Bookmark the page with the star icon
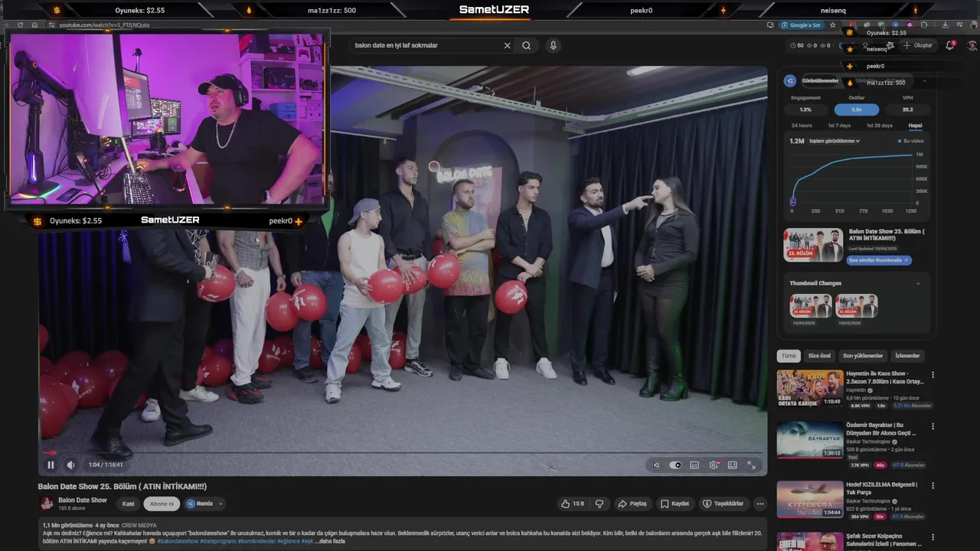Image resolution: width=980 pixels, height=551 pixels. (x=832, y=25)
